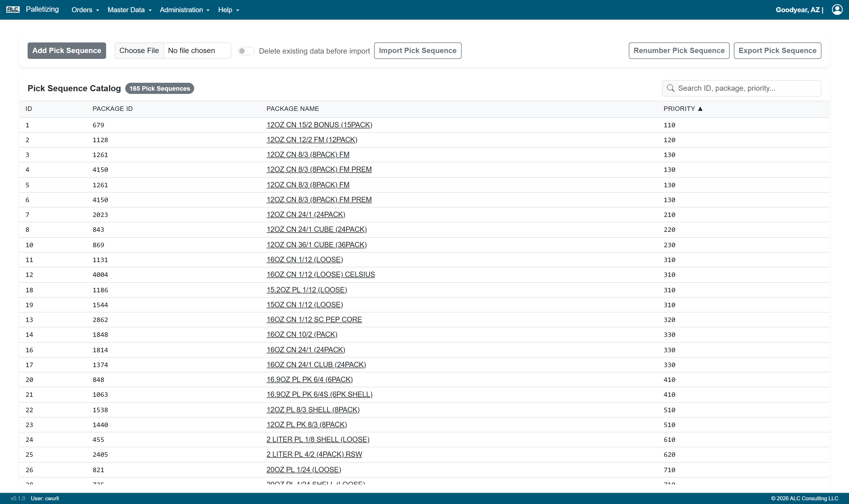The width and height of the screenshot is (849, 504).
Task: Expand the Master Data menu
Action: pyautogui.click(x=129, y=10)
